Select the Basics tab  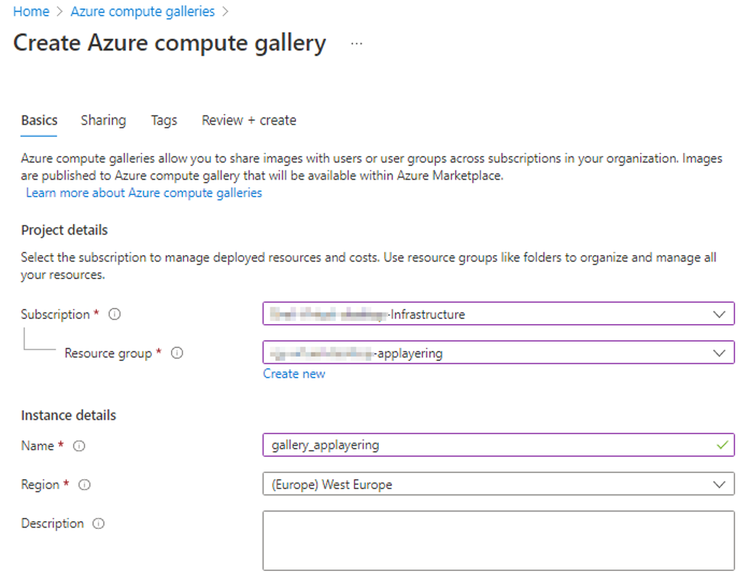[x=39, y=120]
